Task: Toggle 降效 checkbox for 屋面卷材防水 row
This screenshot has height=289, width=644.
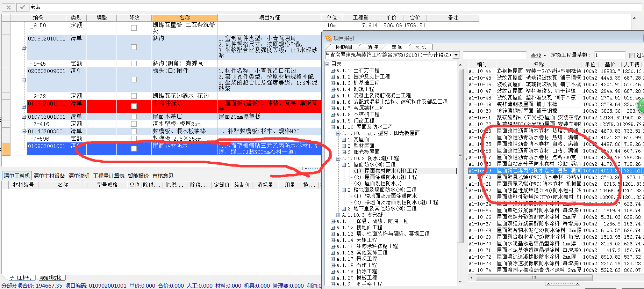Action: tap(134, 149)
